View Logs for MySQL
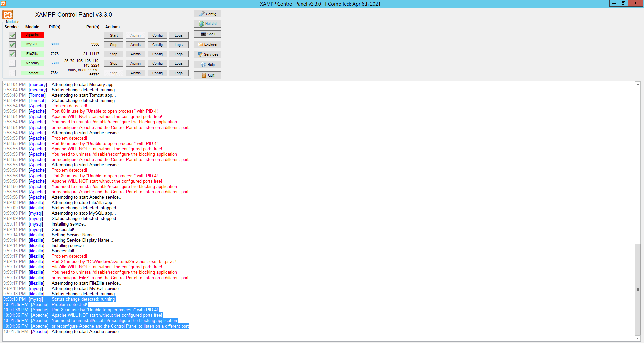 179,45
